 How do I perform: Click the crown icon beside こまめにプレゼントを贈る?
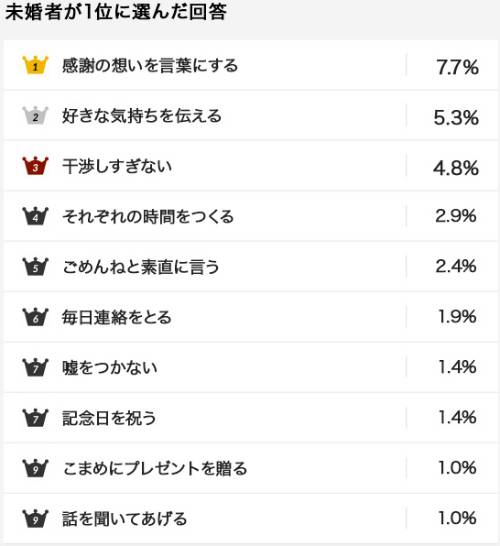point(35,468)
